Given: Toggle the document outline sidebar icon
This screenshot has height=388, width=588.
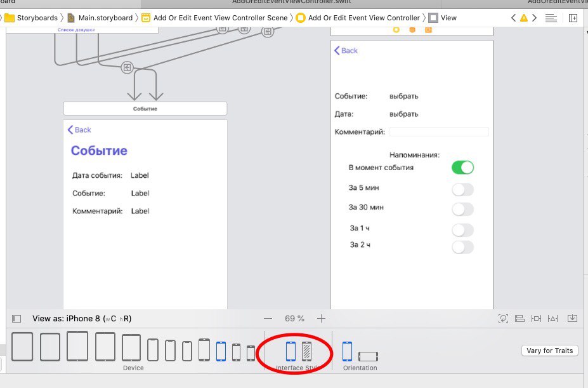Looking at the screenshot, I should click(x=16, y=319).
